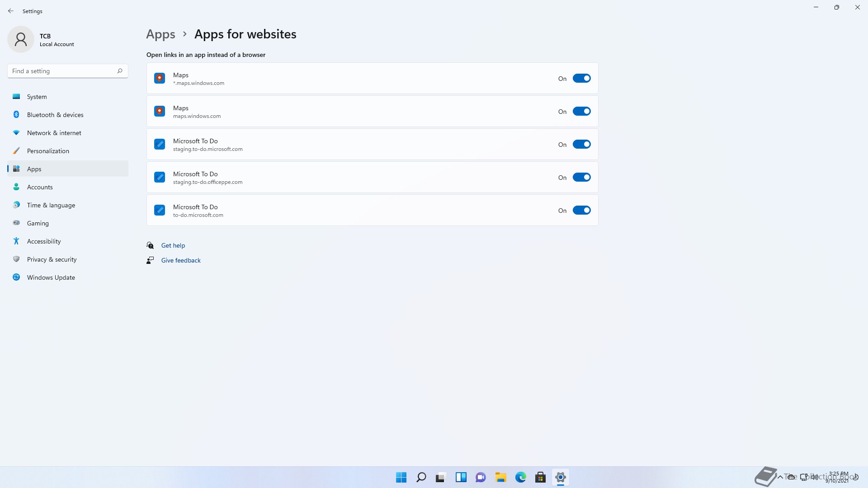Open Windows Start menu on taskbar

(x=401, y=477)
